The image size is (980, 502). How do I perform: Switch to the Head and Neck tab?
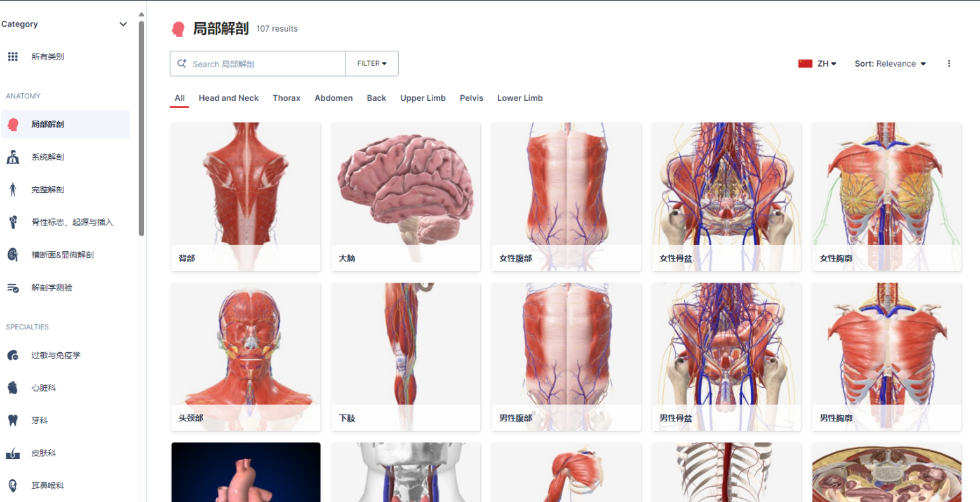[x=229, y=98]
